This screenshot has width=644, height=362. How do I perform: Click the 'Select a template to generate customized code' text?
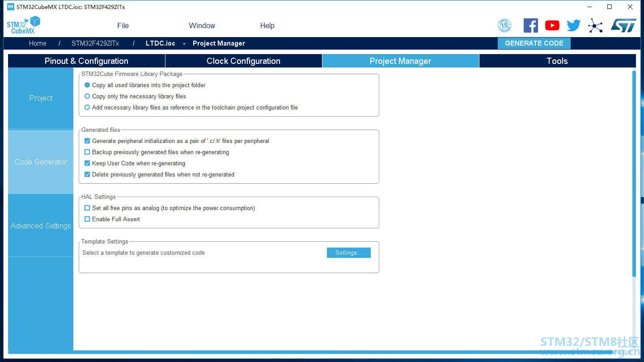(144, 253)
